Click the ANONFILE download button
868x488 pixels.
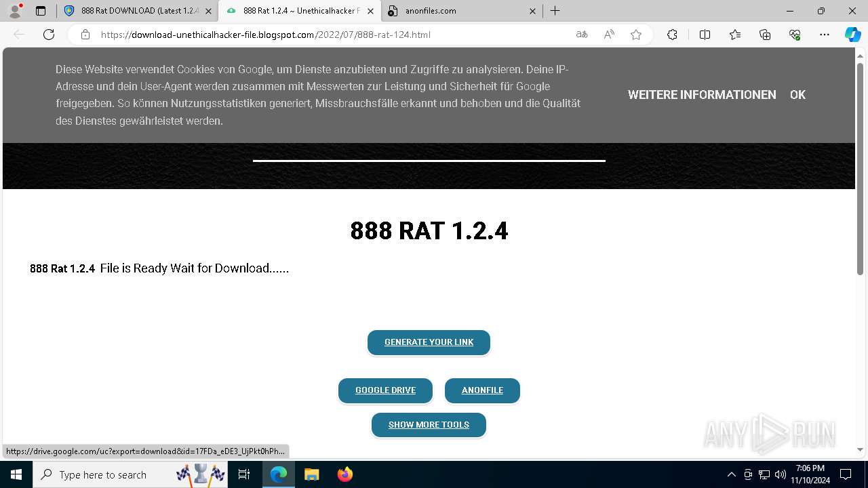tap(482, 390)
